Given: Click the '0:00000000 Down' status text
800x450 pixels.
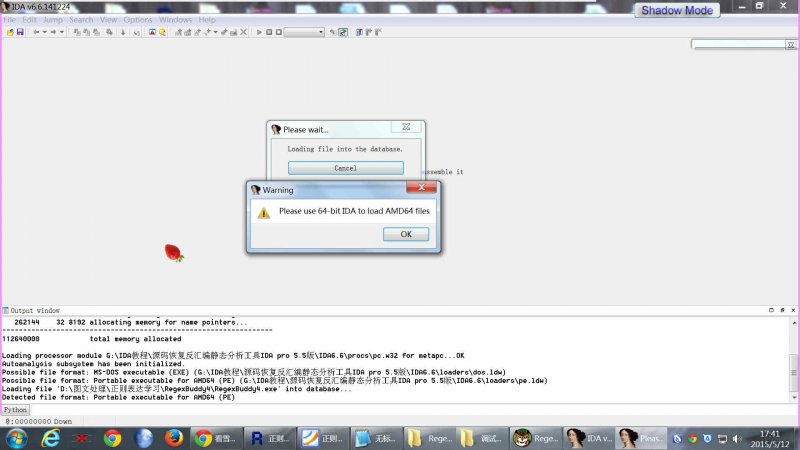Looking at the screenshot, I should [x=39, y=421].
